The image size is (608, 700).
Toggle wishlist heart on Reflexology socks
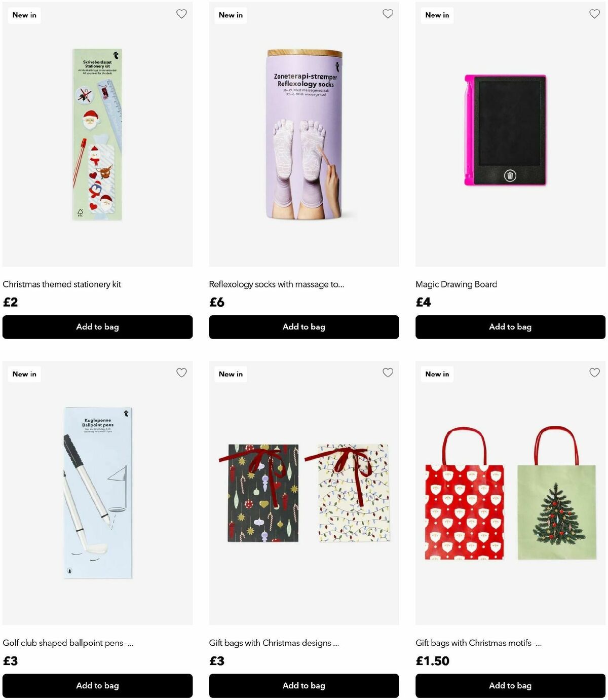pos(388,14)
